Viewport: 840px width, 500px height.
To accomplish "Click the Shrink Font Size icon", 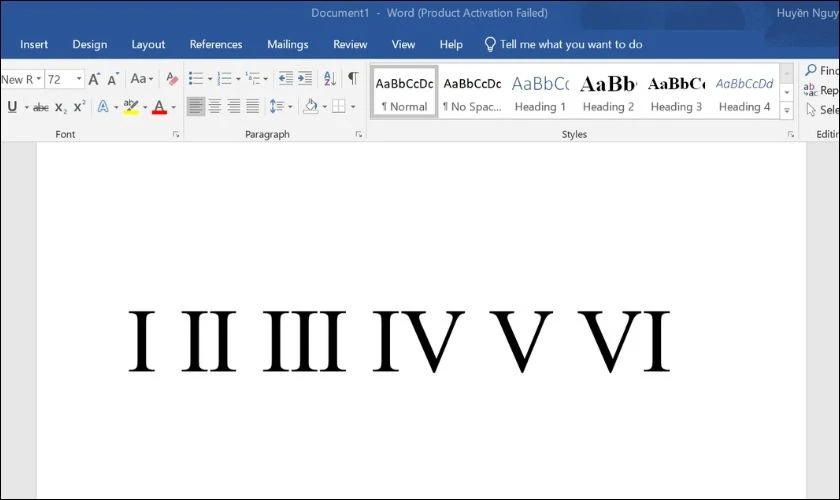I will tap(113, 79).
